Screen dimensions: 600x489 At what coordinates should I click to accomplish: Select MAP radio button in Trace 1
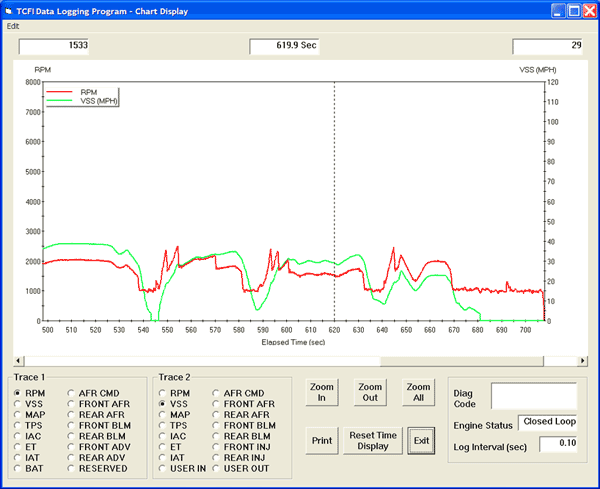click(x=19, y=414)
